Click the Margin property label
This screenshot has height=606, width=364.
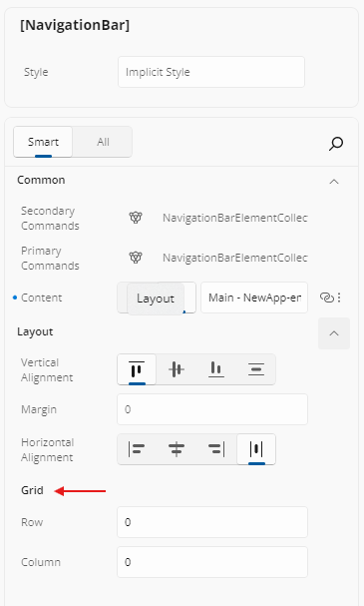click(39, 409)
